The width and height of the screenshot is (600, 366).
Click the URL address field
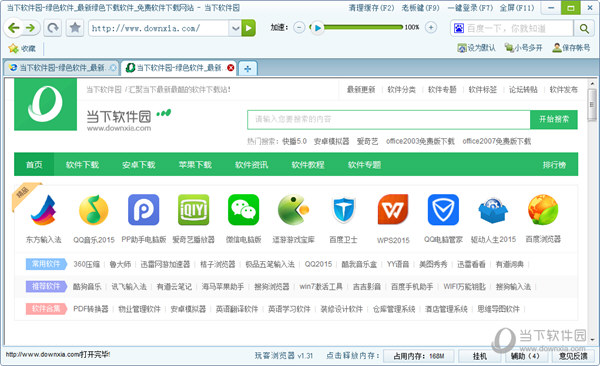(x=159, y=28)
